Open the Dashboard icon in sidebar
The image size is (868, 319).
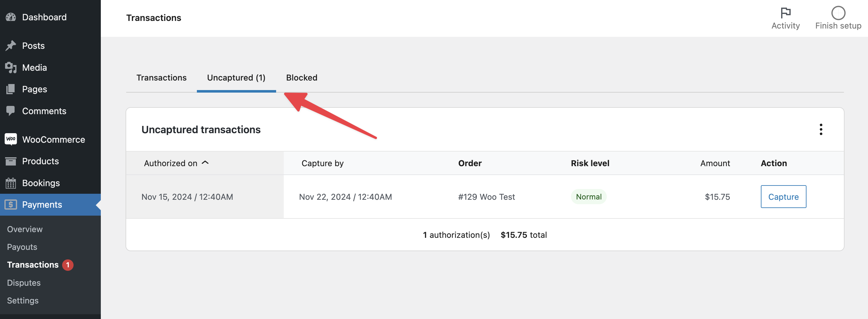click(10, 17)
